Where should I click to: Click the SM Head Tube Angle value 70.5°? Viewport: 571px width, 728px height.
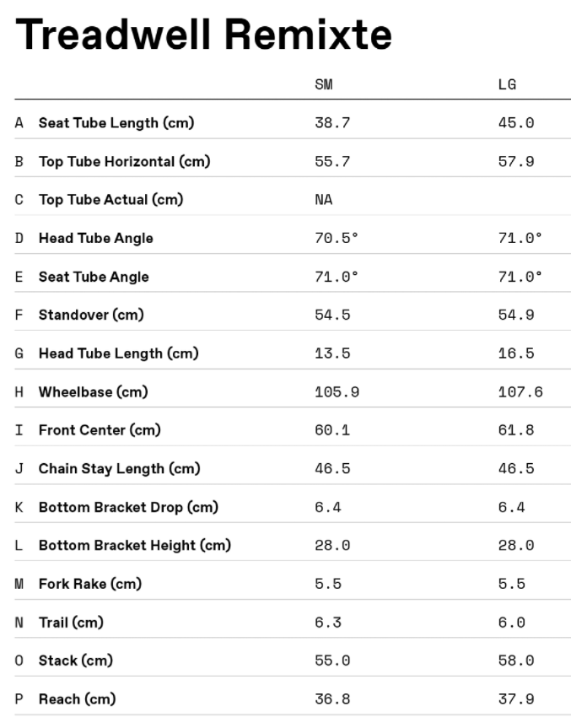337,238
